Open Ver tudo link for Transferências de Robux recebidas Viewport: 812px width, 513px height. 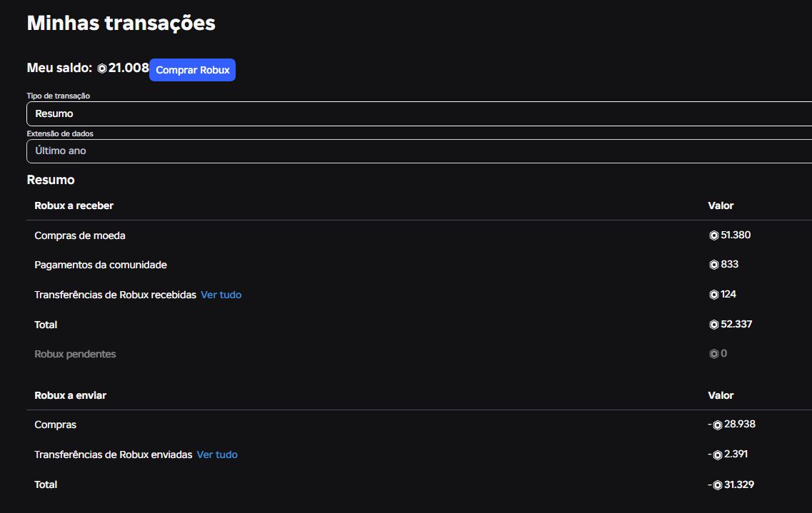(221, 295)
